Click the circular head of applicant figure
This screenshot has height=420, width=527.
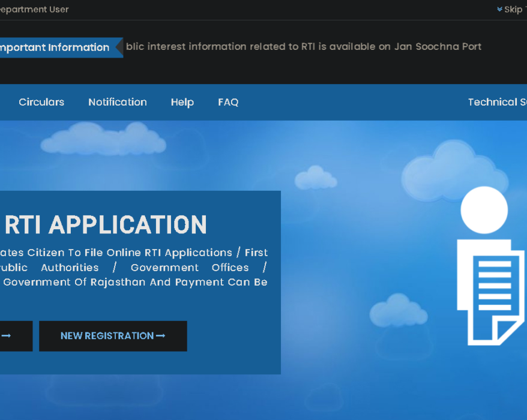click(484, 211)
